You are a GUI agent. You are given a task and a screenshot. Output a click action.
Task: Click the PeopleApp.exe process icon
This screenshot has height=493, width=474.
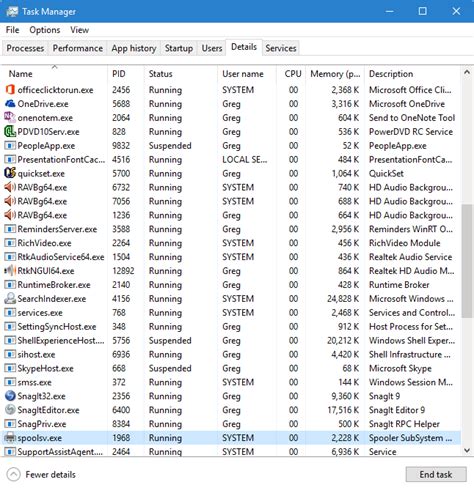coord(10,146)
